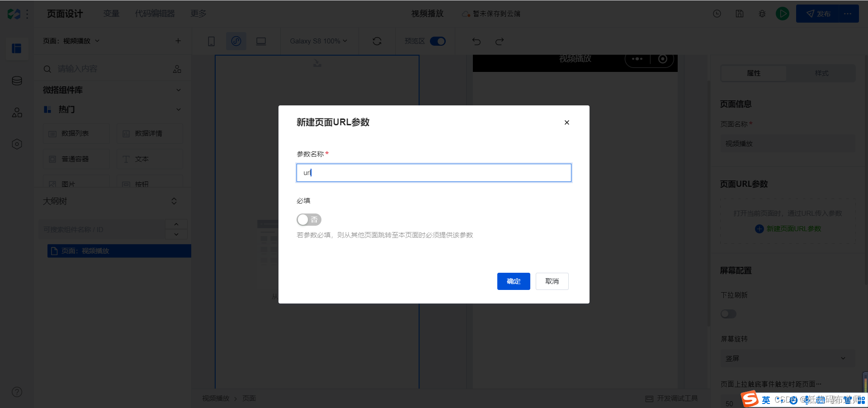868x408 pixels.
Task: Switch to the 属性 tab
Action: [754, 73]
